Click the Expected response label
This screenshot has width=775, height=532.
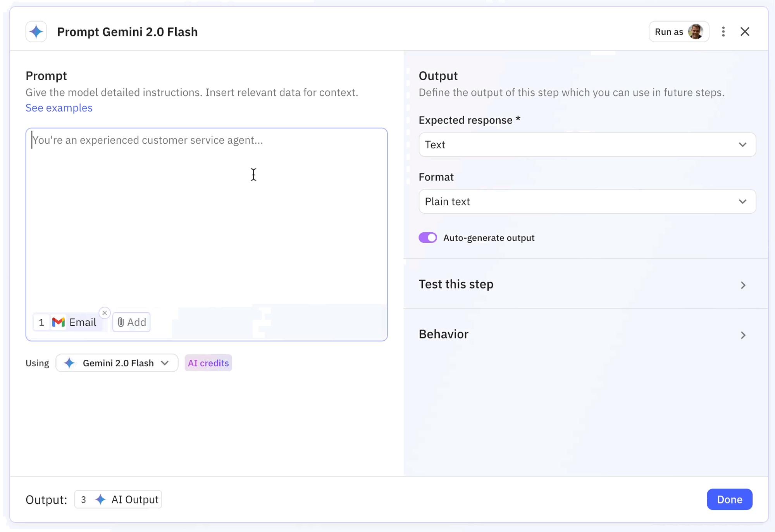(x=469, y=120)
